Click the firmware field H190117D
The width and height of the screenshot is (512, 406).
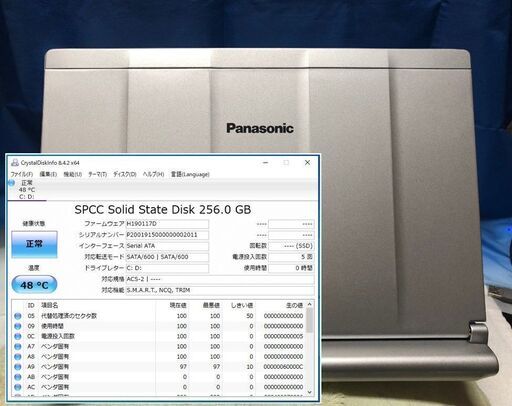[167, 224]
